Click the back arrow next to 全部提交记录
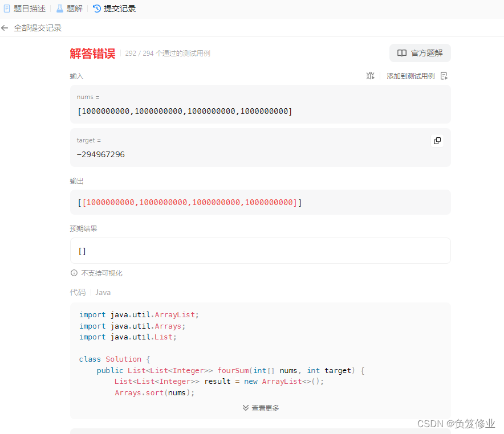This screenshot has width=504, height=434. (x=5, y=27)
